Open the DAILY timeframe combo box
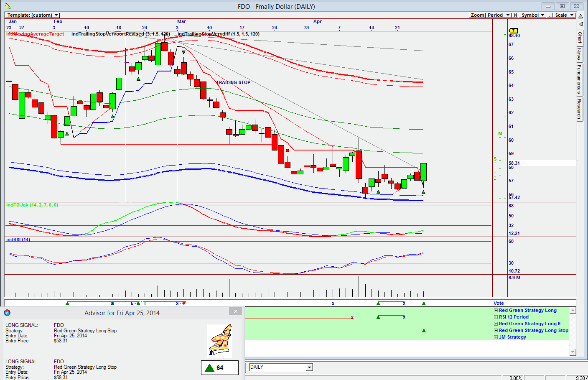588x380 pixels. pyautogui.click(x=281, y=367)
